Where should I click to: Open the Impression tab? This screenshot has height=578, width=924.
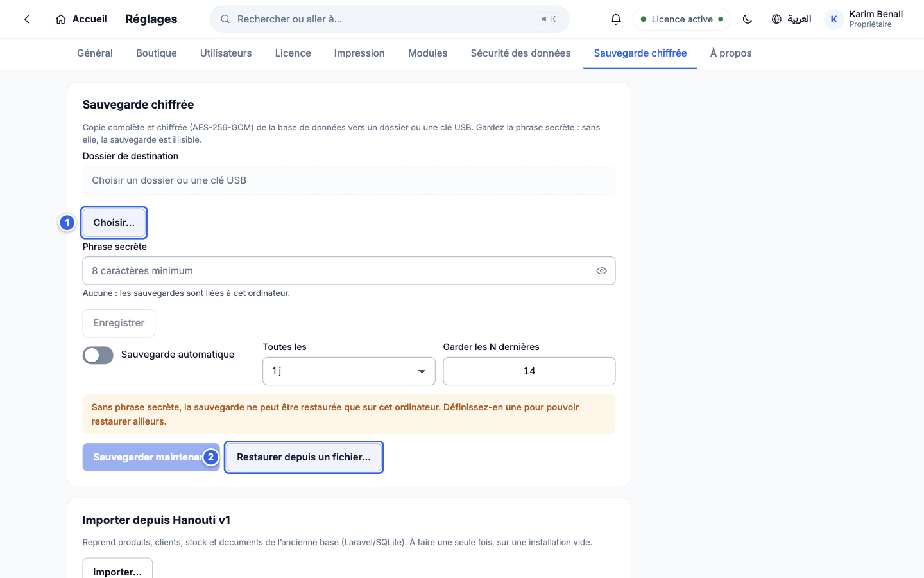tap(359, 53)
